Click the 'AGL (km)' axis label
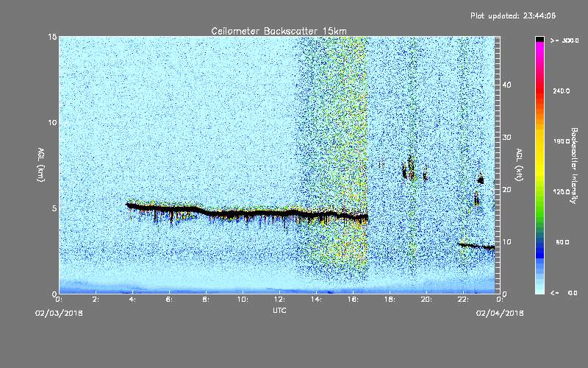 (41, 165)
